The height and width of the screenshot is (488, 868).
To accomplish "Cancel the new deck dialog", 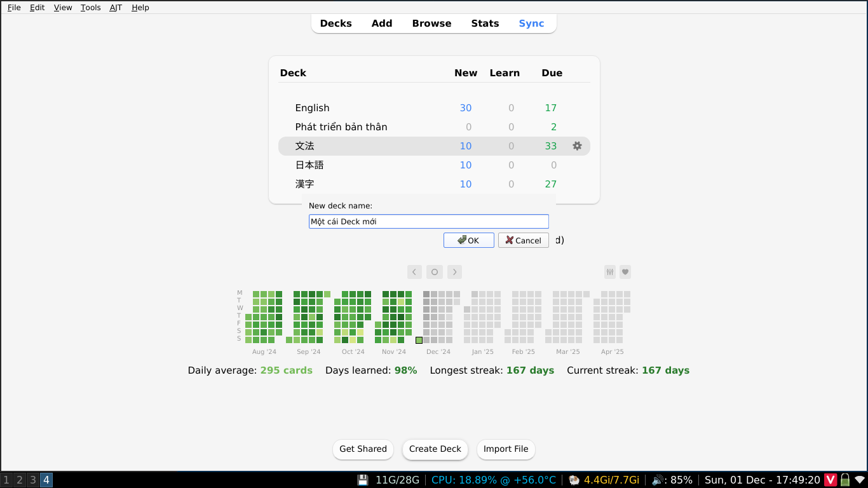I will (x=523, y=240).
